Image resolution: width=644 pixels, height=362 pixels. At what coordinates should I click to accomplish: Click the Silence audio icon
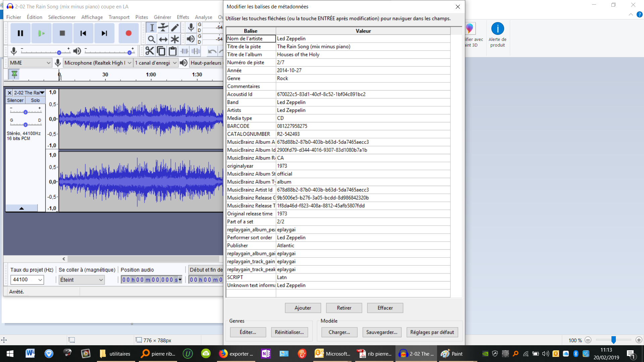point(196,51)
